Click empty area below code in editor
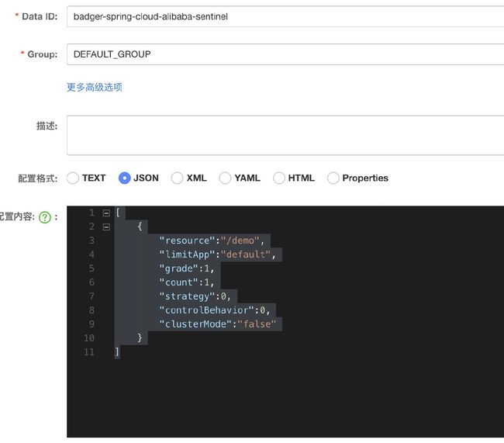Screen dimensions: 504x443 coord(285,399)
